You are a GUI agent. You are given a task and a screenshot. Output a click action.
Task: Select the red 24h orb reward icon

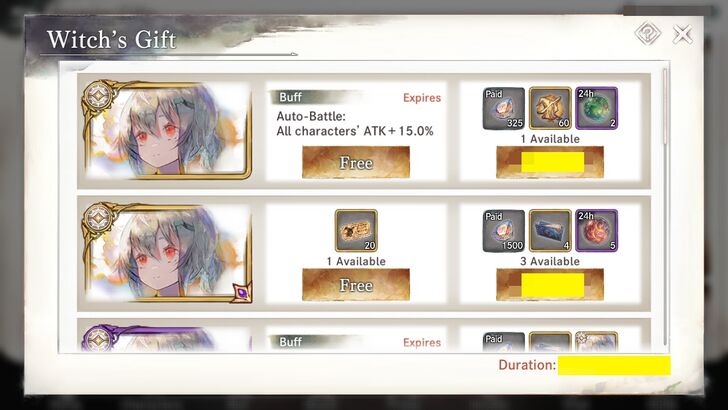(597, 231)
